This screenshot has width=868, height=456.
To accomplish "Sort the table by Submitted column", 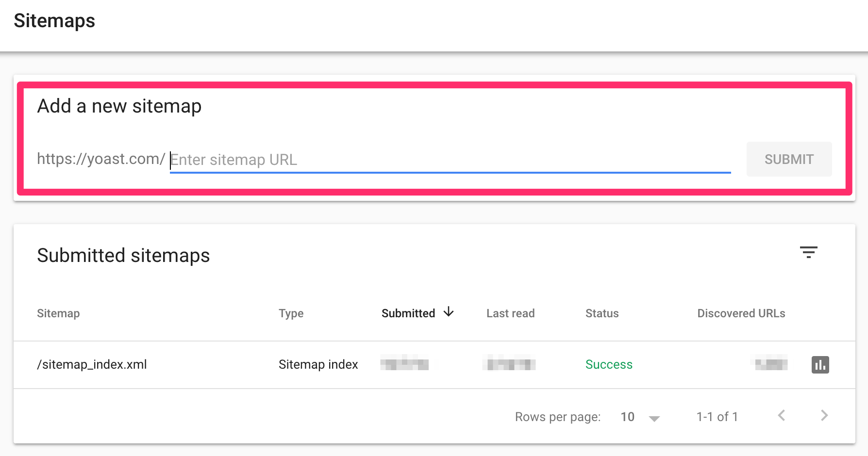I will point(408,313).
